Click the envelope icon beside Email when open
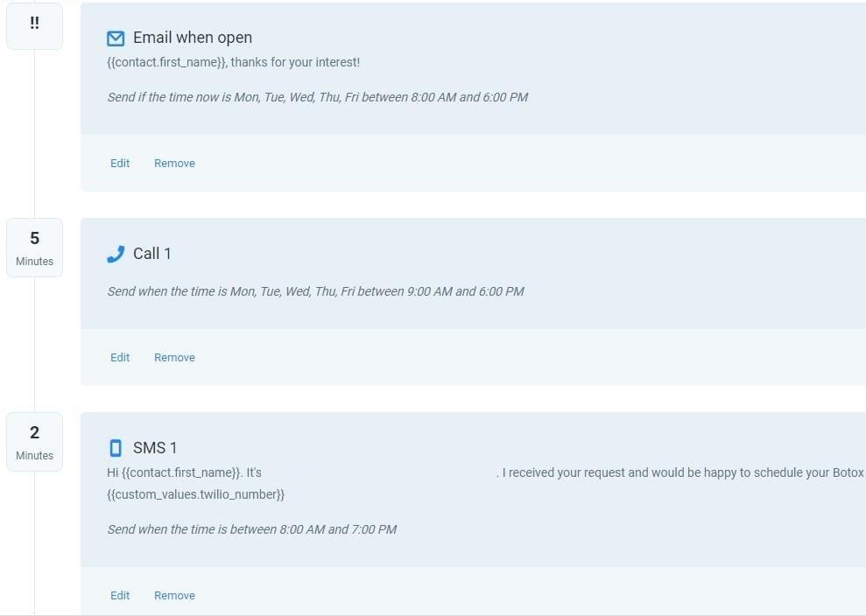Image resolution: width=866 pixels, height=616 pixels. [116, 38]
